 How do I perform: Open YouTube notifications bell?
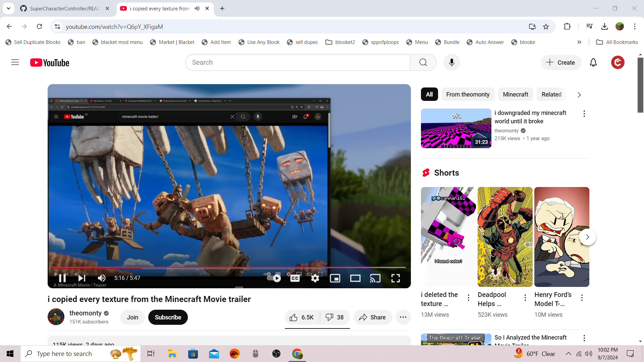[x=593, y=62]
